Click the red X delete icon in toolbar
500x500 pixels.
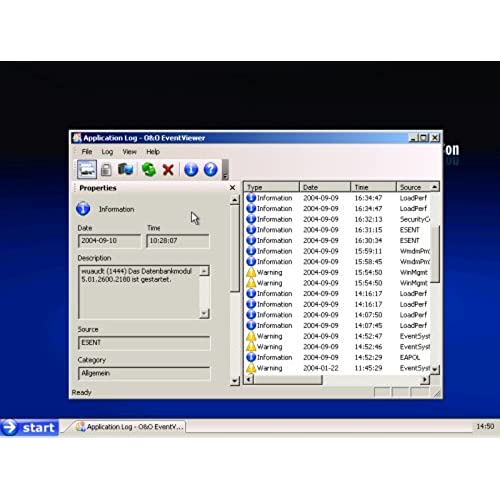tap(168, 169)
